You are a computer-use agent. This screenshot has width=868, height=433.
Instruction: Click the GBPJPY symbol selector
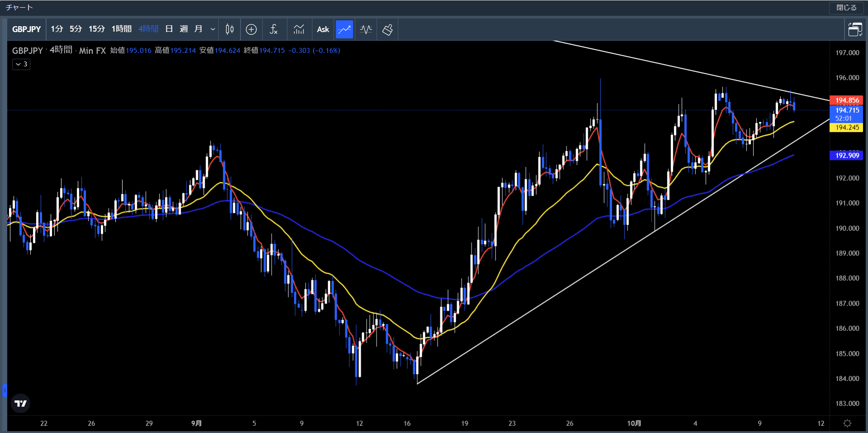26,29
